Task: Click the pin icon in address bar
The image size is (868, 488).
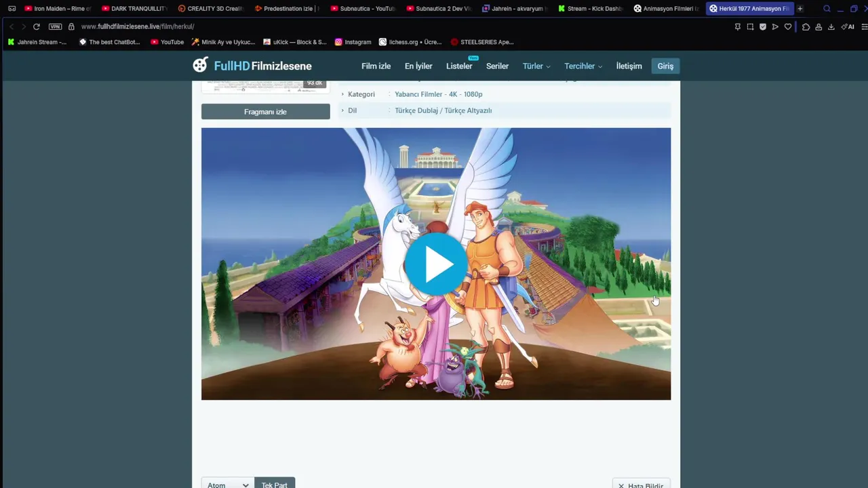Action: [x=738, y=26]
